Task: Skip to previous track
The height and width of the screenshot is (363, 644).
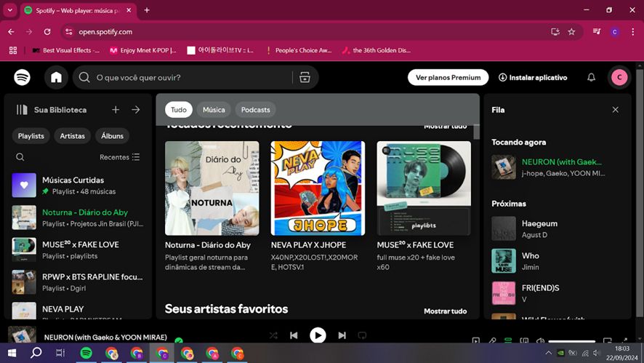Action: click(294, 335)
